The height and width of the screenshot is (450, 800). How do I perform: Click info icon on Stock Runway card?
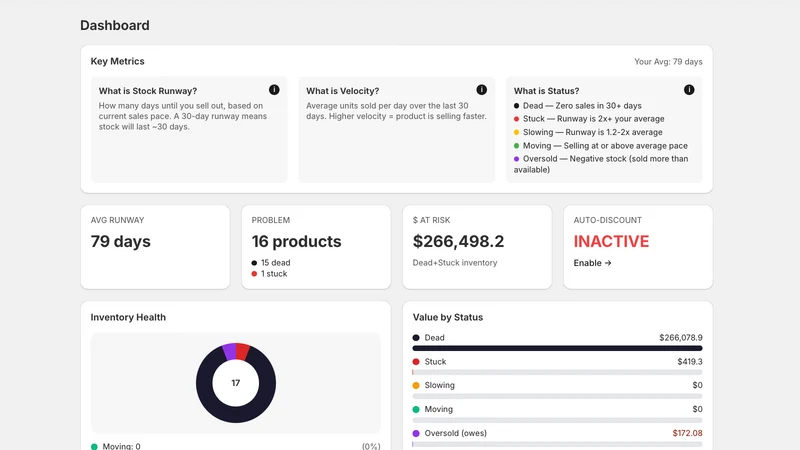274,90
